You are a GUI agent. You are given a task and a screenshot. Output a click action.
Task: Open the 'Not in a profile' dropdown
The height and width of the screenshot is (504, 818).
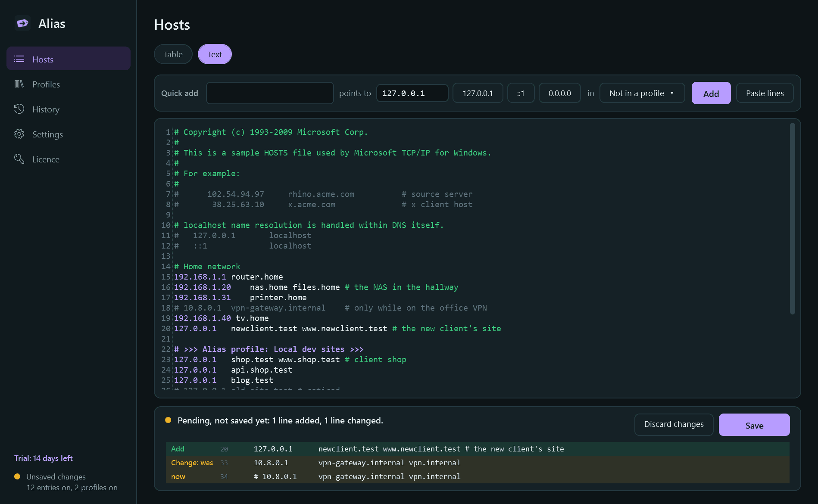coord(642,93)
